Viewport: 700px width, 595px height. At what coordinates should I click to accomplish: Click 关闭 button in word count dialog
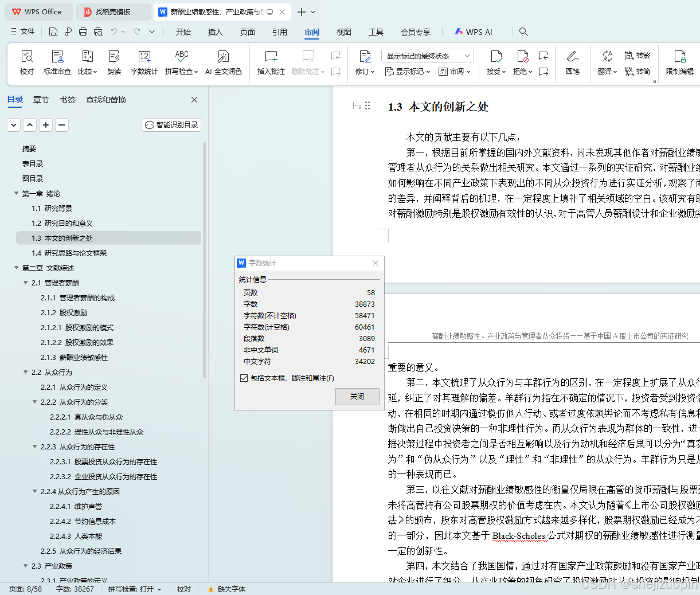pyautogui.click(x=357, y=397)
